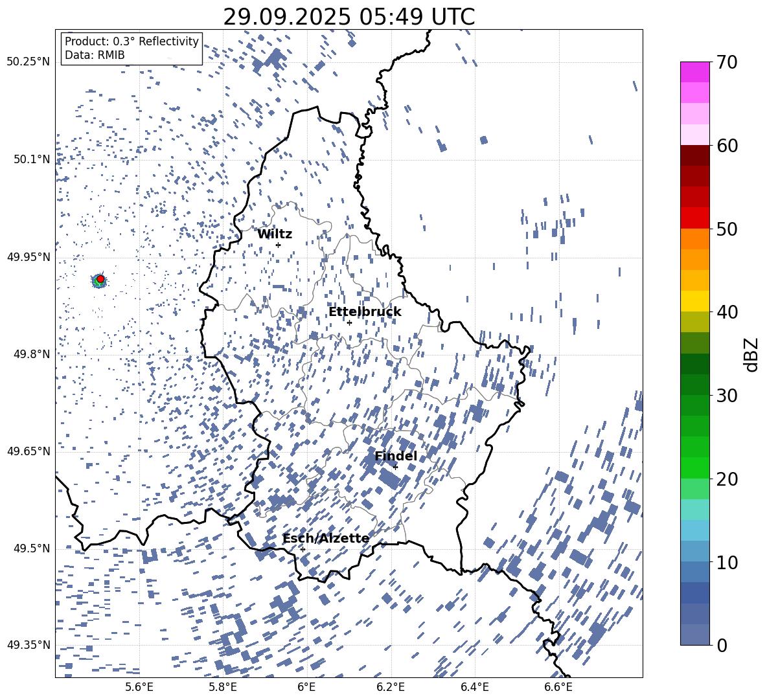Pick the orange colorbar segment below 50
This screenshot has width=767, height=700.
(x=694, y=239)
